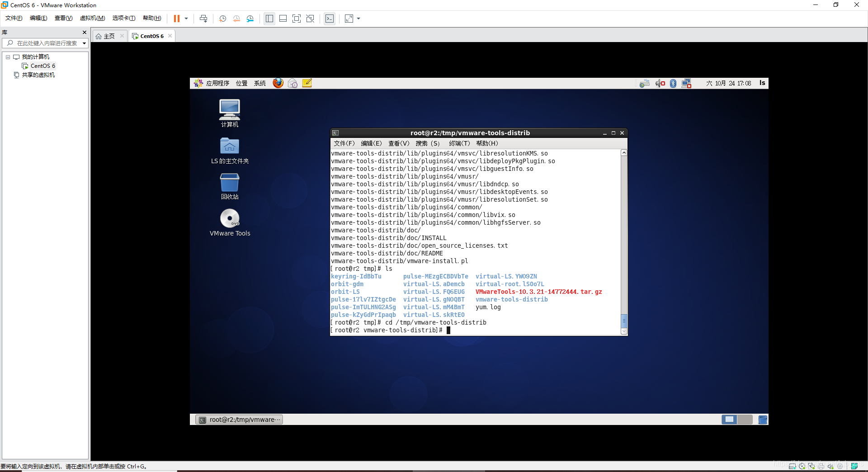Open the terminal 编辑(E) menu
This screenshot has width=868, height=472.
371,143
